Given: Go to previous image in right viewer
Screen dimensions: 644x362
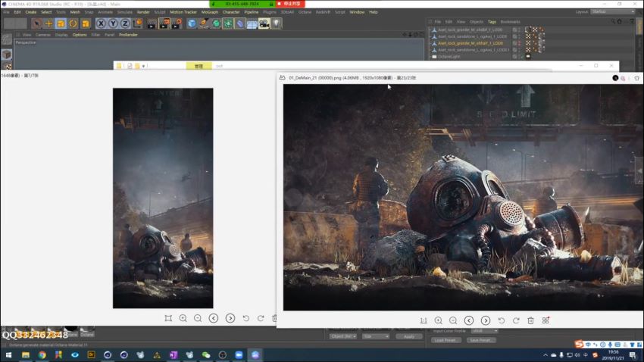Looking at the screenshot, I should pos(469,320).
